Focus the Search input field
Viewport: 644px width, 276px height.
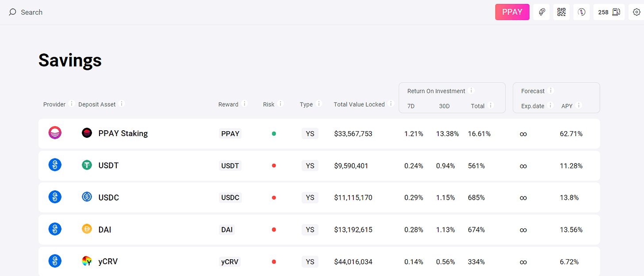click(x=32, y=12)
